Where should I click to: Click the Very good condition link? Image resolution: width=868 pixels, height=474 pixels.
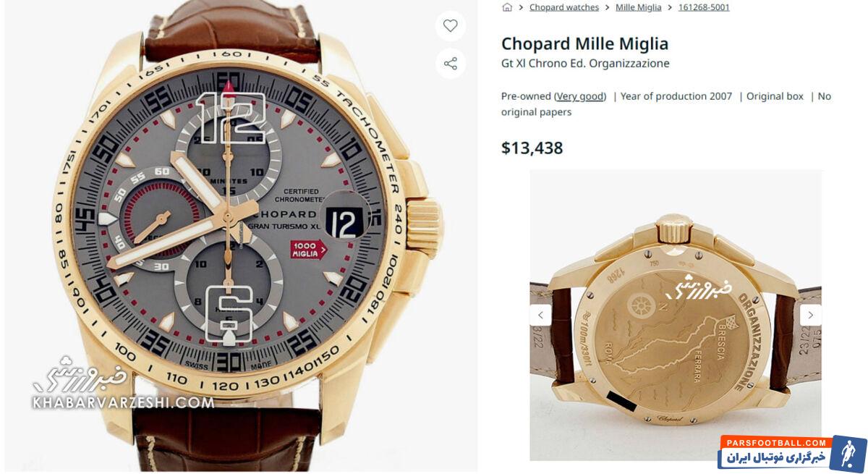point(580,96)
